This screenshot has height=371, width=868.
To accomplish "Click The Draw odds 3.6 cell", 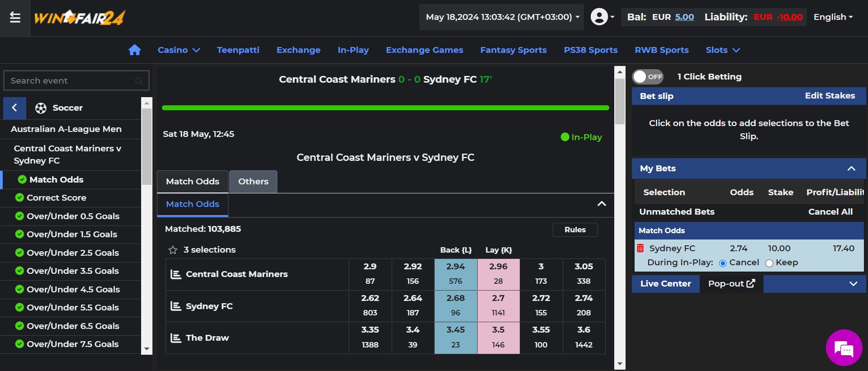I will pos(583,338).
